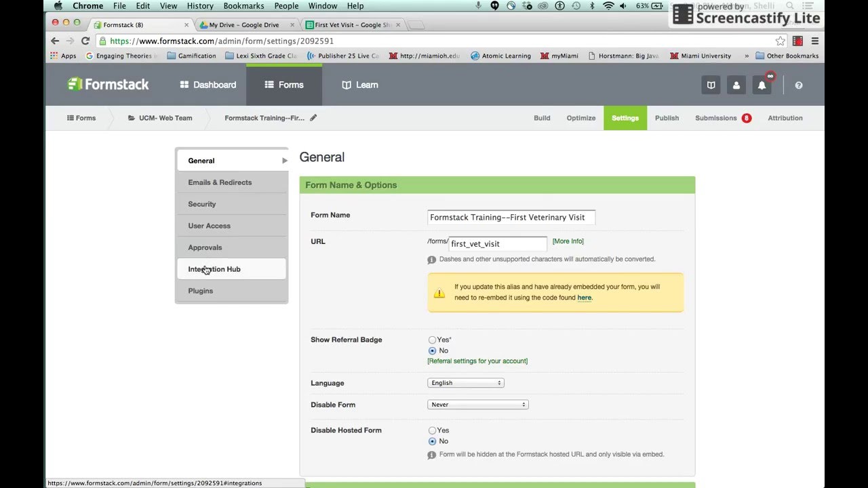The image size is (868, 488).
Task: Open the Other Bookmarks folder
Action: (x=787, y=56)
